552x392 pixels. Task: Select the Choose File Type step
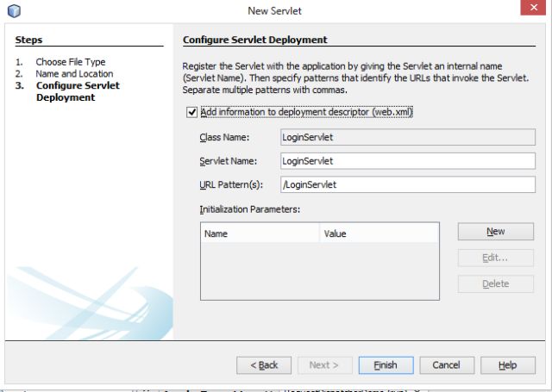[71, 62]
